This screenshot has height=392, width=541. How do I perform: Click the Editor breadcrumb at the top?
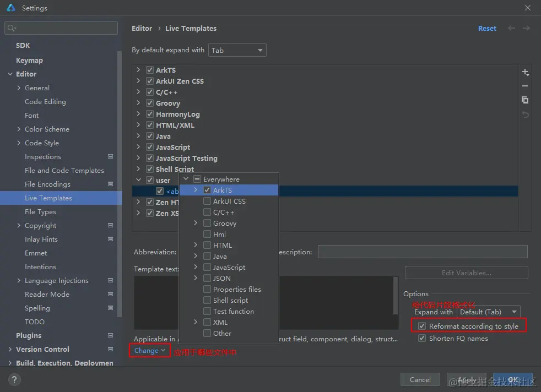[x=142, y=28]
